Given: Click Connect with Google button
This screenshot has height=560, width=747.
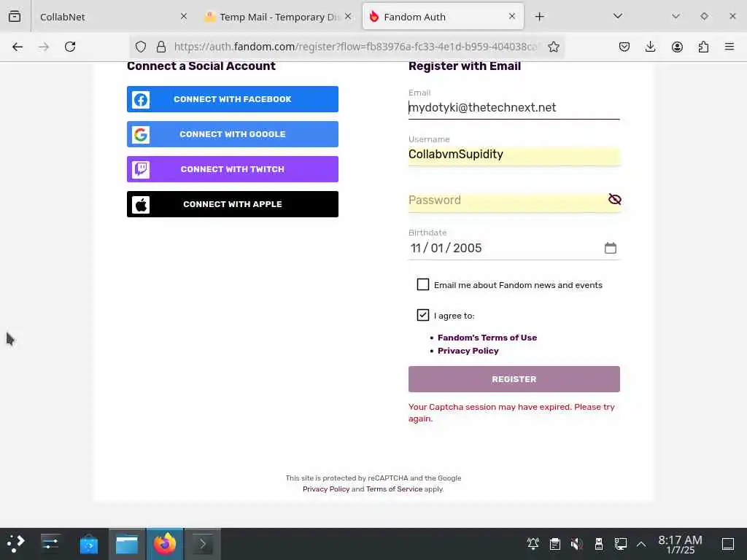Looking at the screenshot, I should (x=233, y=134).
